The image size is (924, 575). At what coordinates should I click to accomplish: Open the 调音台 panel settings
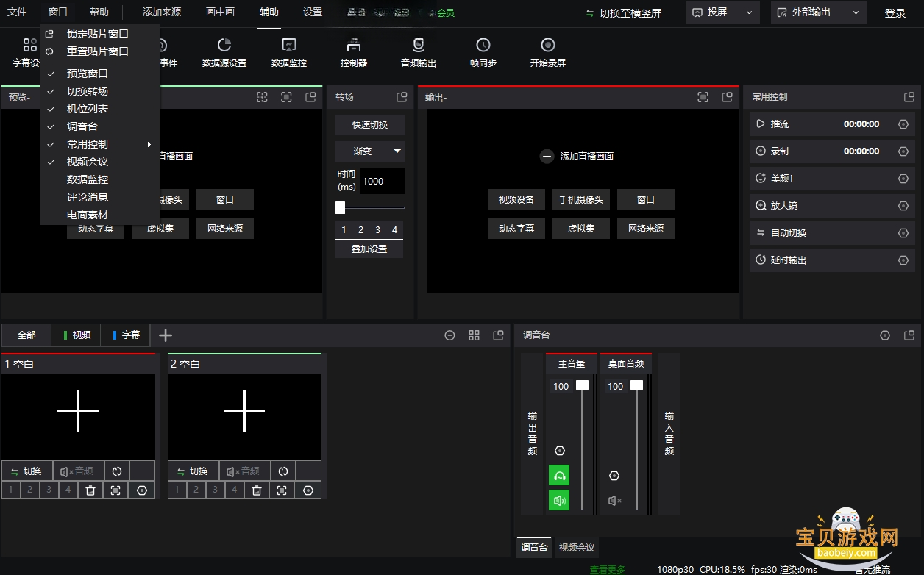pyautogui.click(x=885, y=335)
